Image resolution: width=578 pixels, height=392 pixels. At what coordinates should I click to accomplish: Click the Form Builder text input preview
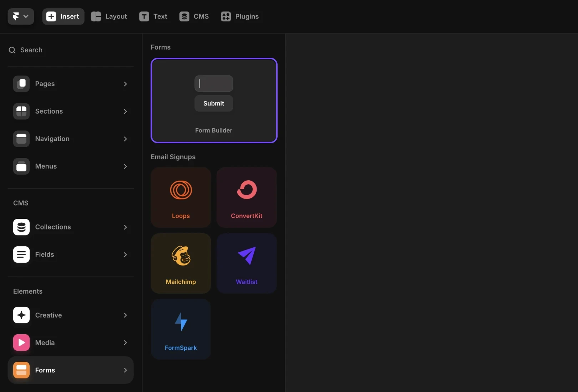tap(214, 83)
